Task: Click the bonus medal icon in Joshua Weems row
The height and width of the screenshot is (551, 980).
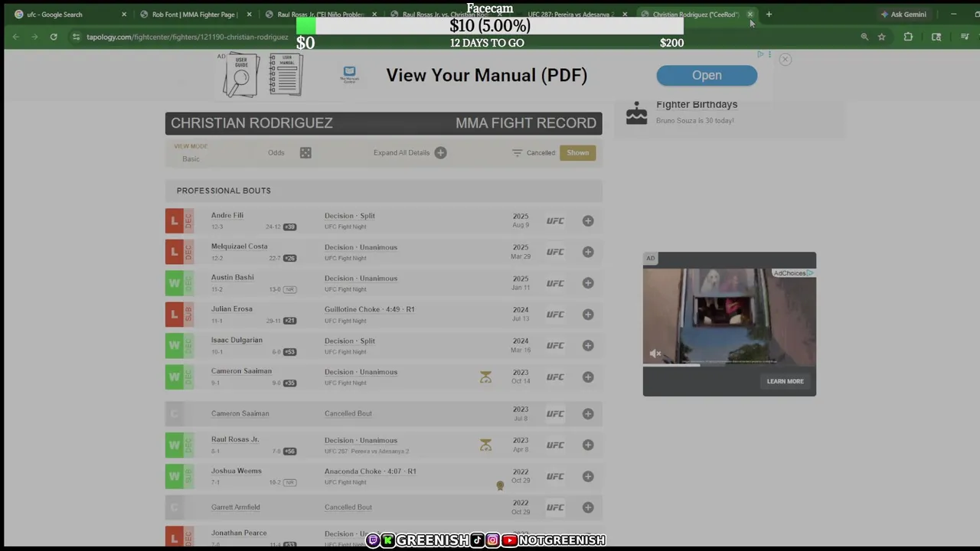Action: click(500, 485)
